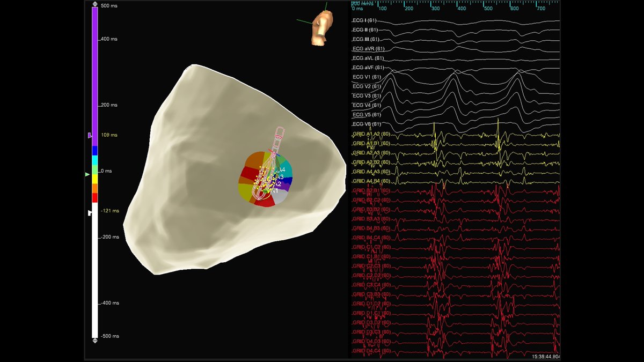This screenshot has width=644, height=362.
Task: Click the torso orientation reference icon
Action: (321, 27)
